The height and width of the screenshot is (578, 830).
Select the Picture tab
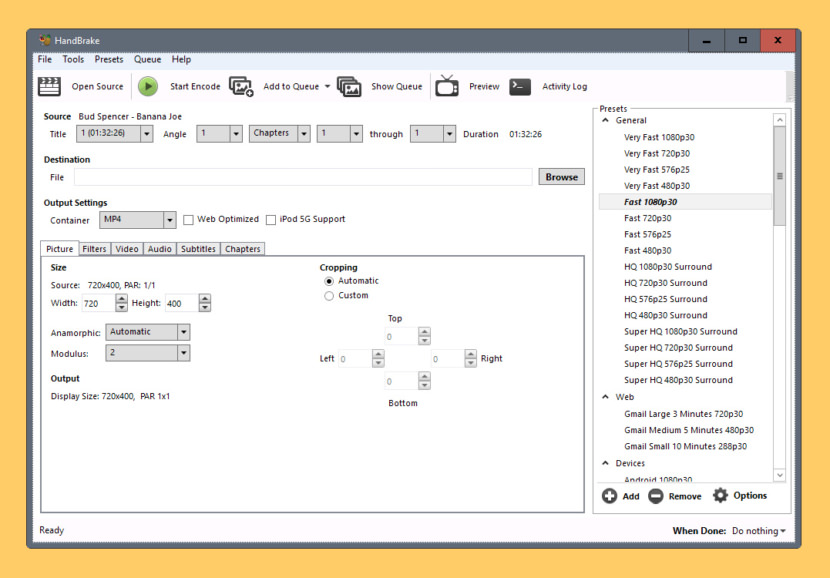tap(60, 249)
